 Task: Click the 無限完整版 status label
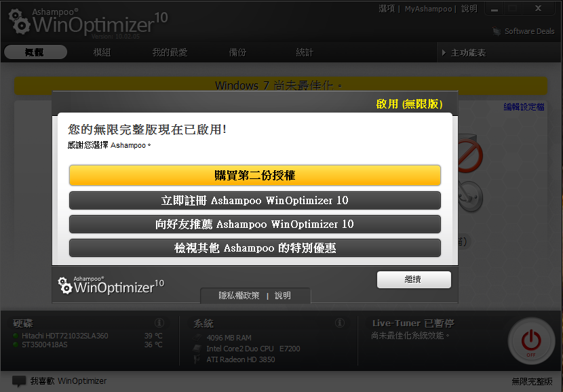click(532, 381)
